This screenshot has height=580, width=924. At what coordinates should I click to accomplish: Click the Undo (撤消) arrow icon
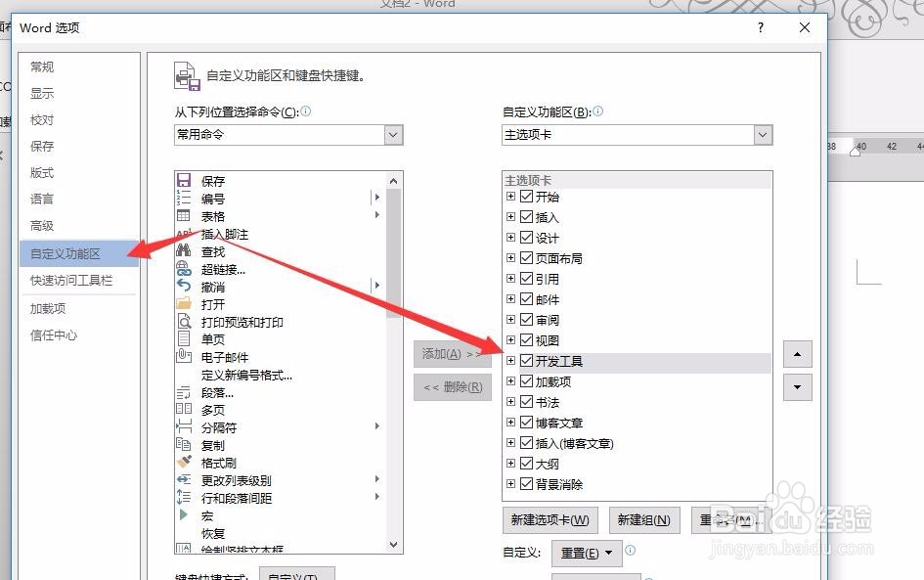coord(184,286)
